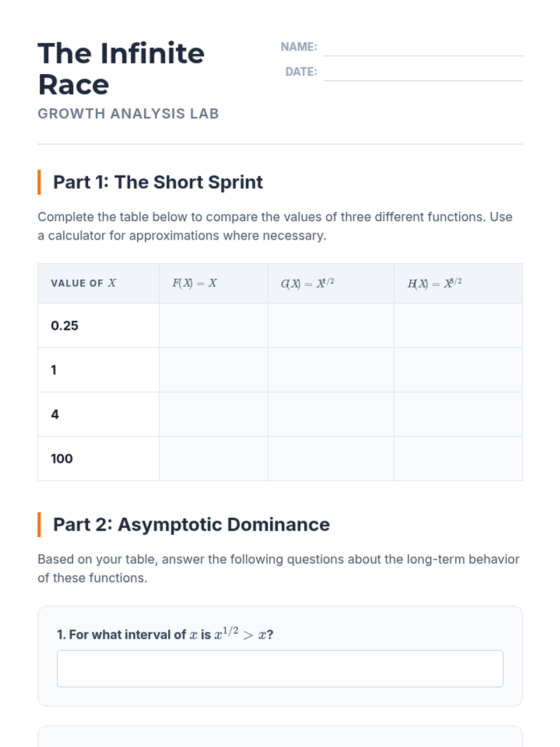Click the H(X) cell for row 0.25
The image size is (560, 747).
pyautogui.click(x=458, y=325)
